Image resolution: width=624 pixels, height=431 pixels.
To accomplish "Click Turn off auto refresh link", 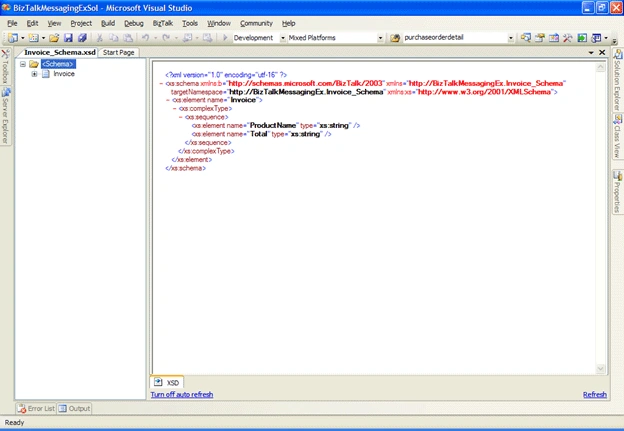I will [x=182, y=394].
